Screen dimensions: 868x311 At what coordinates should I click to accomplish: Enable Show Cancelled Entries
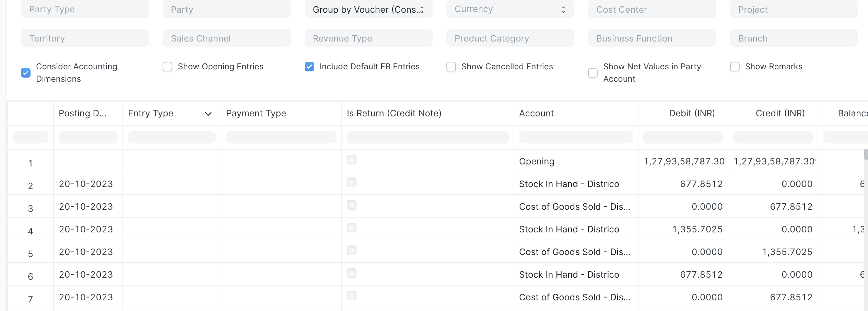click(x=451, y=67)
